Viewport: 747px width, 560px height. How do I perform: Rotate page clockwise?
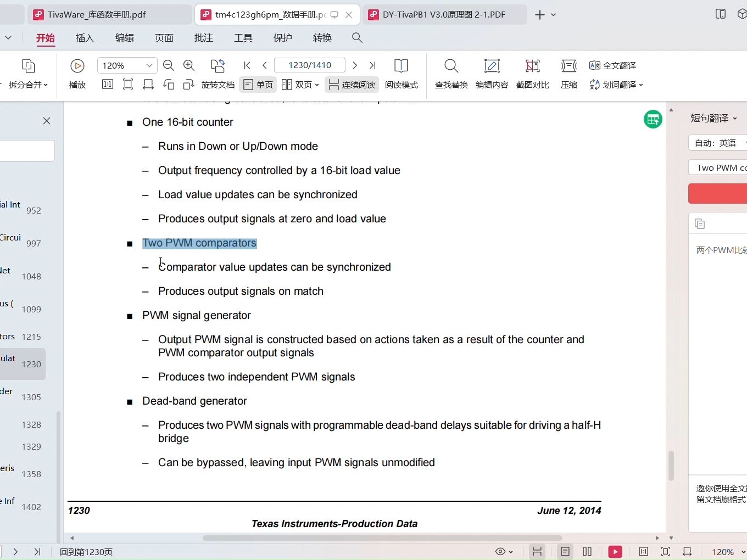click(x=189, y=84)
